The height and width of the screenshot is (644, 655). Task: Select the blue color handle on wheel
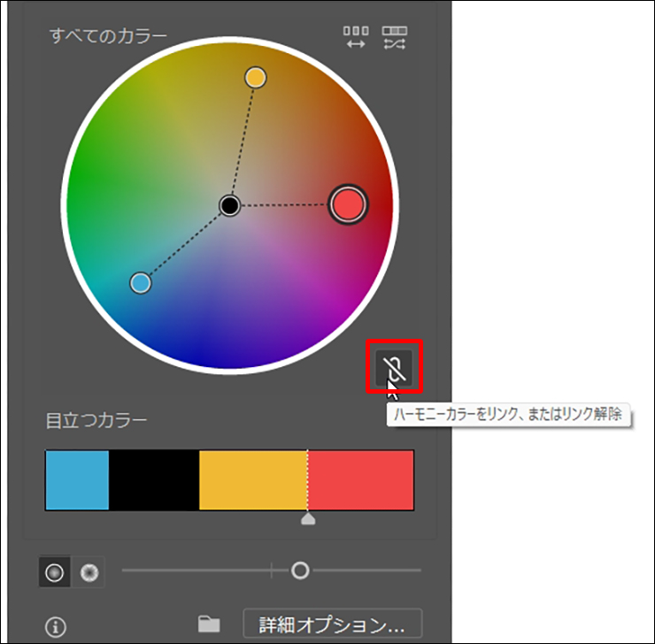[140, 283]
